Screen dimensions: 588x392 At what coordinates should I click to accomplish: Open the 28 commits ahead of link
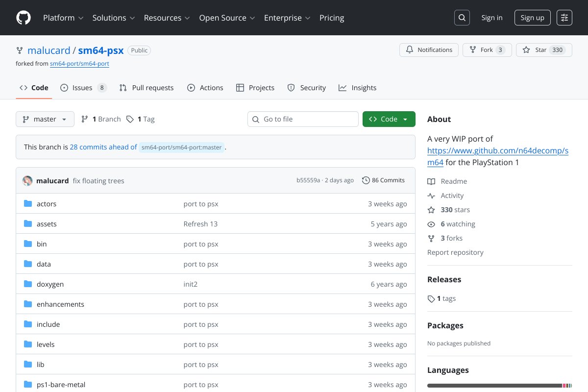pyautogui.click(x=103, y=147)
